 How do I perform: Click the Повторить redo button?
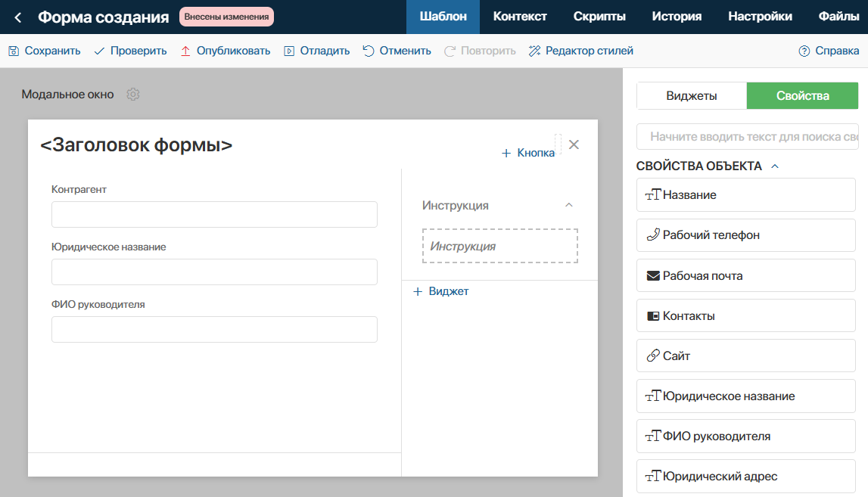(480, 51)
